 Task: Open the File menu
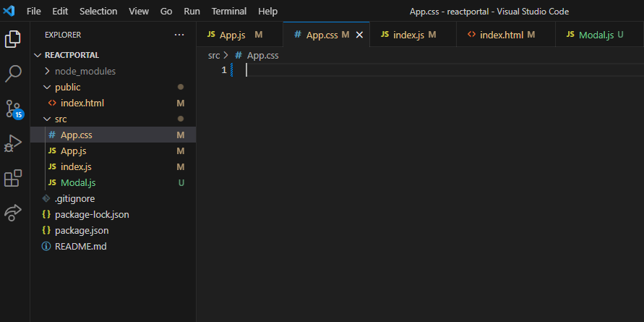coord(34,11)
